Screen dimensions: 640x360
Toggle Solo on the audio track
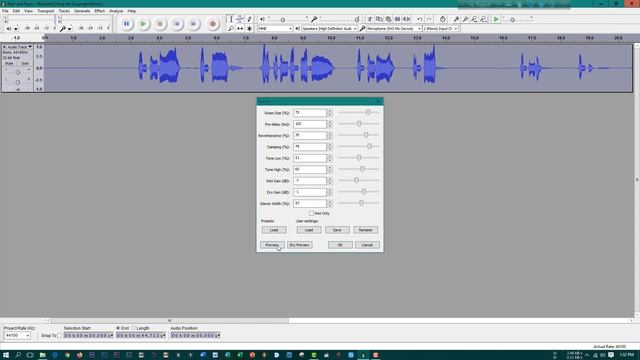[24, 63]
